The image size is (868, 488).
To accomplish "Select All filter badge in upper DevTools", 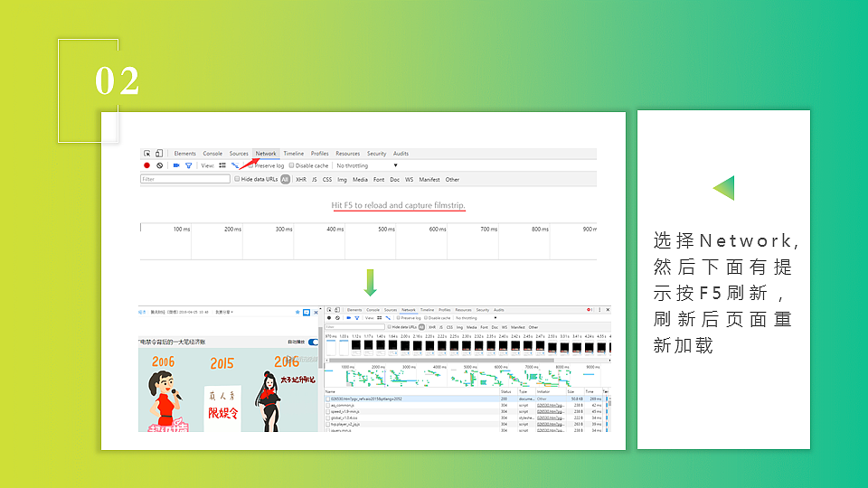I will click(x=285, y=179).
